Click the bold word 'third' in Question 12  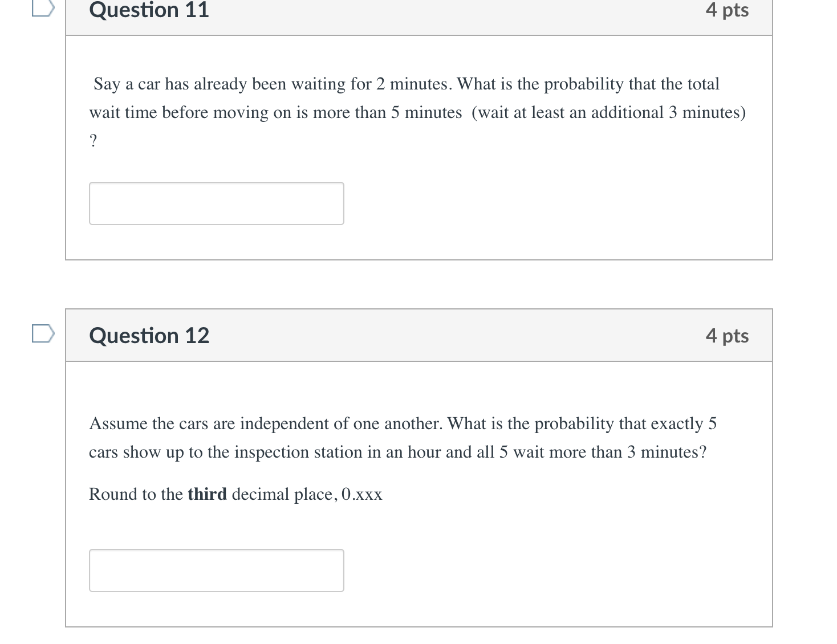click(208, 494)
